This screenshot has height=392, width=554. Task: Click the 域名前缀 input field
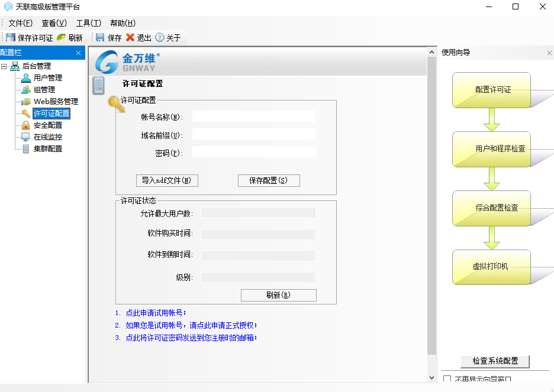(254, 134)
